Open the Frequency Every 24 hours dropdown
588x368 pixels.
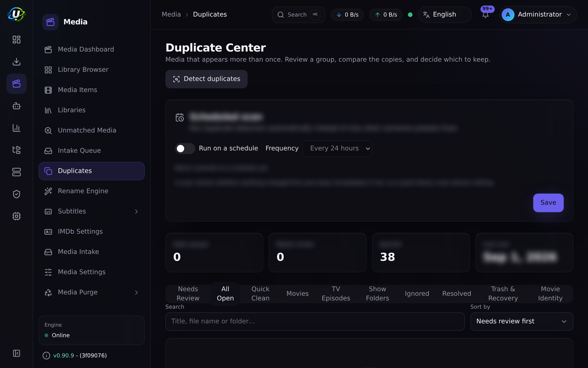point(337,149)
